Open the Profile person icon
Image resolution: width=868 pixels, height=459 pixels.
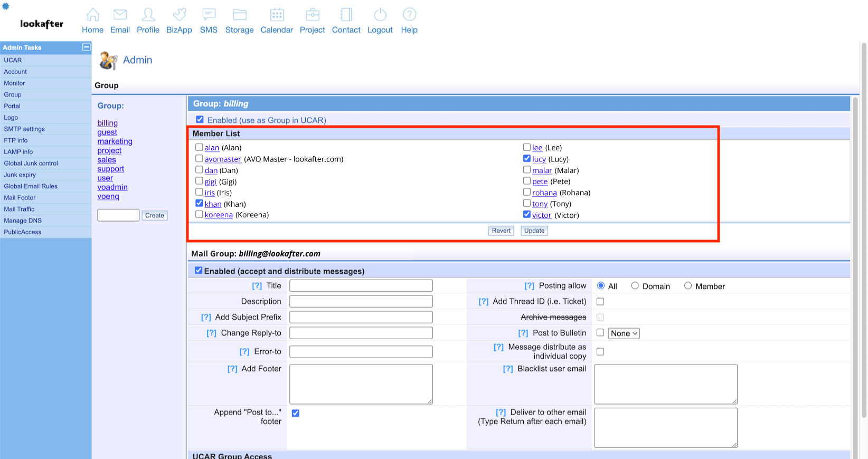[x=148, y=15]
